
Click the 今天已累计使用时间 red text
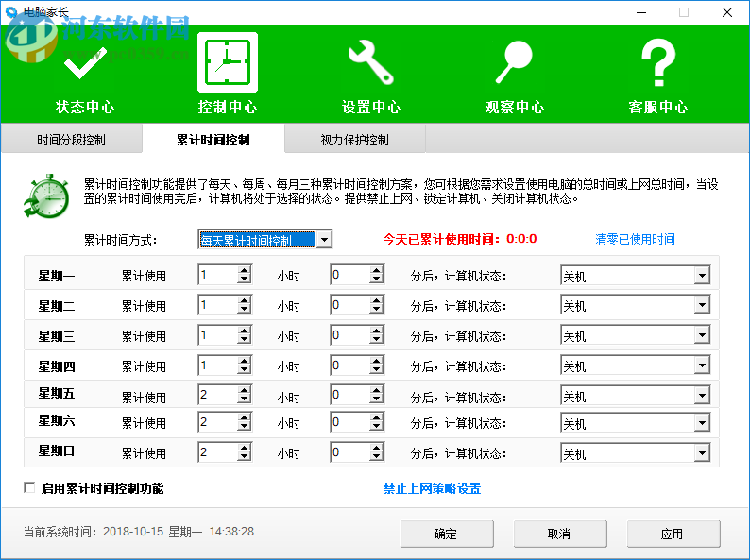click(x=460, y=239)
